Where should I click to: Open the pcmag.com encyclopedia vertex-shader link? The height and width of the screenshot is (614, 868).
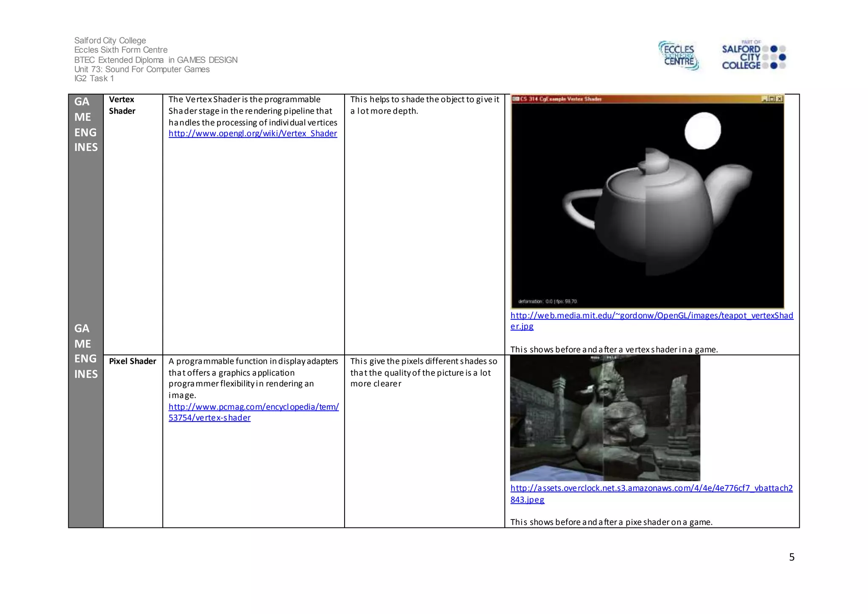253,407
